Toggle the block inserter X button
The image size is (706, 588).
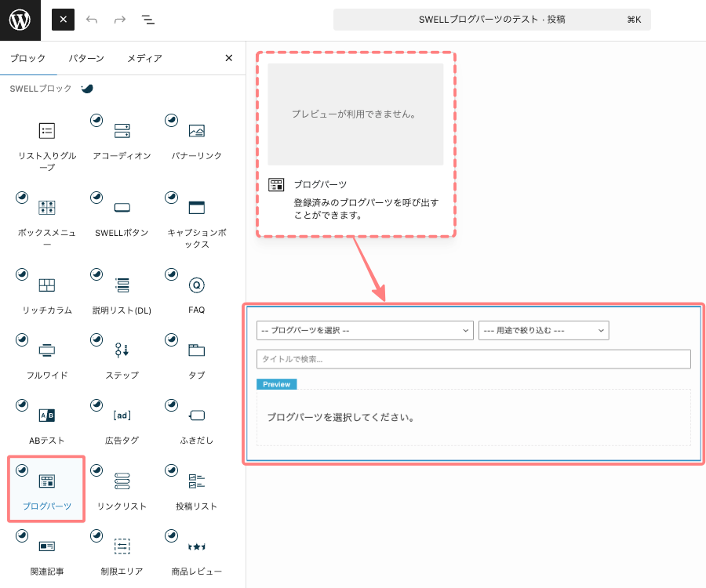(x=63, y=20)
